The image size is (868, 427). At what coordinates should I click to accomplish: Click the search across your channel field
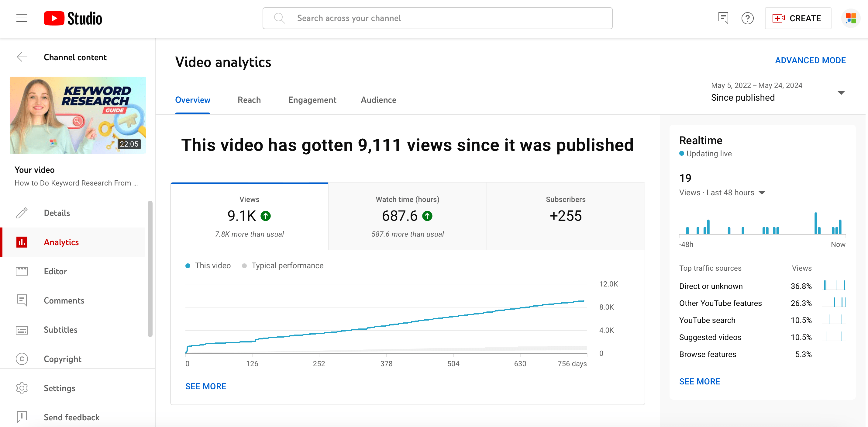(437, 18)
